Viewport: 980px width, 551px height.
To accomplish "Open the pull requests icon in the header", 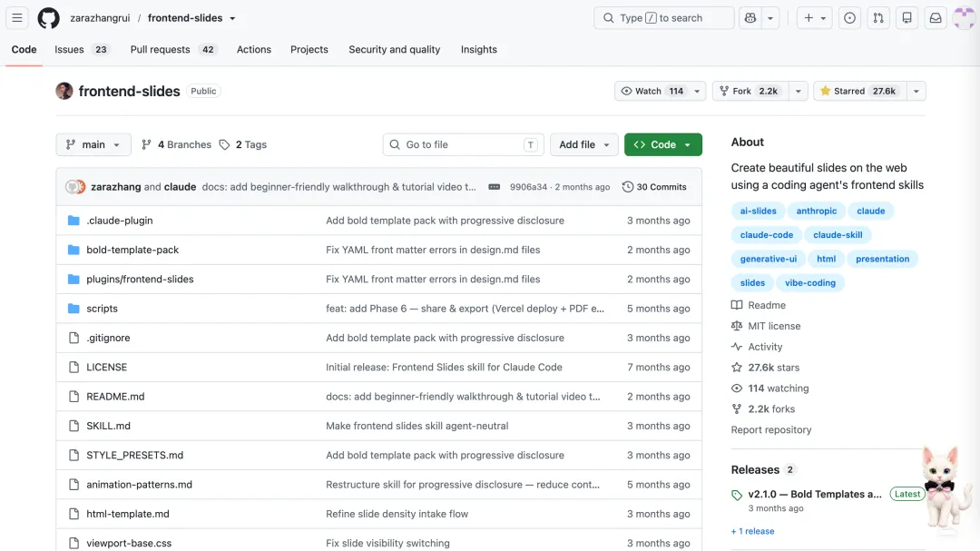I will (x=878, y=18).
